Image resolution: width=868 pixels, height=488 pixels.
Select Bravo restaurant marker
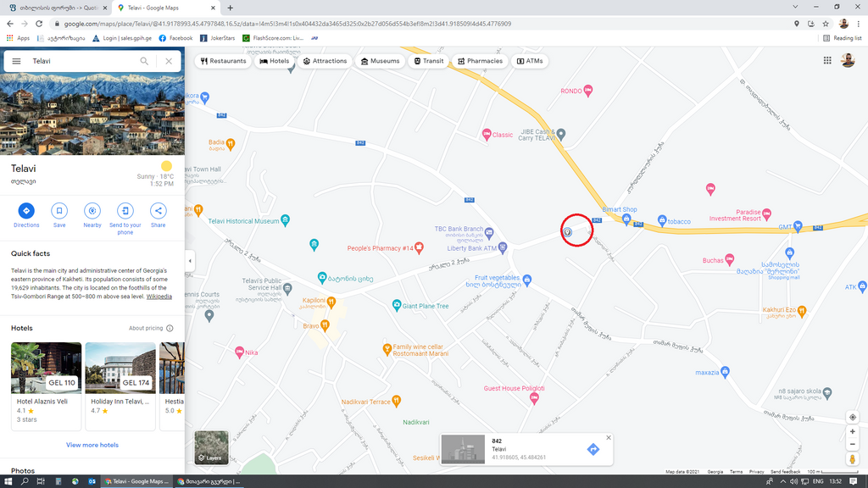tap(325, 324)
